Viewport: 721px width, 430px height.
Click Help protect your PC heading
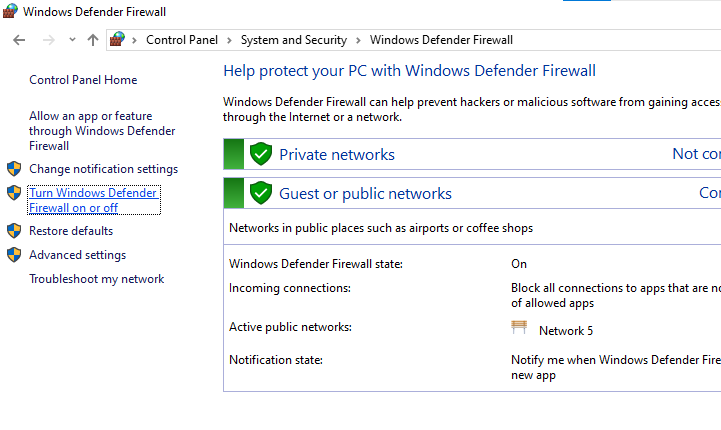coord(409,71)
